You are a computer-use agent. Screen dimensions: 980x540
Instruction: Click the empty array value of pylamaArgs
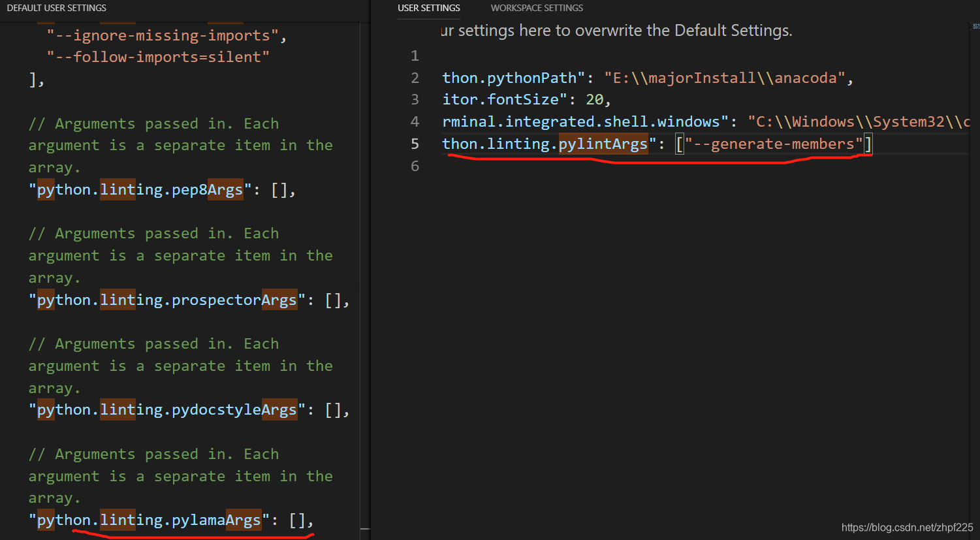tap(297, 520)
